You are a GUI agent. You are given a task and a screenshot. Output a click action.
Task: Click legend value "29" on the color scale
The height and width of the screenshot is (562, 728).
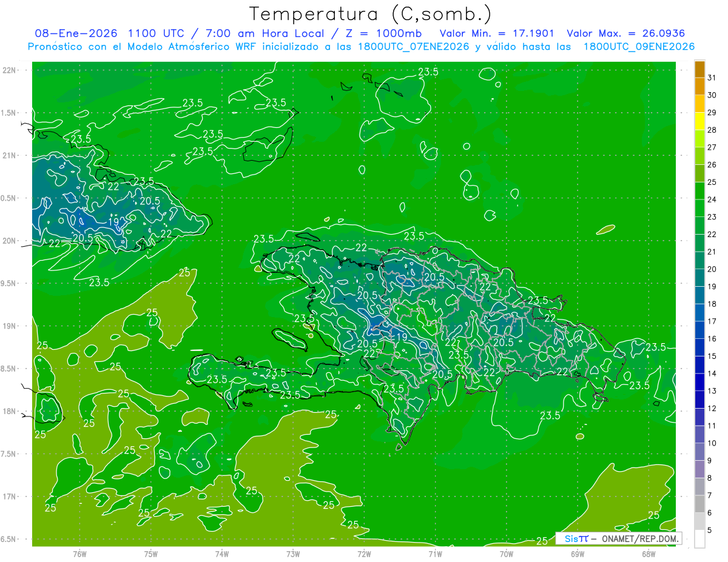click(x=712, y=112)
